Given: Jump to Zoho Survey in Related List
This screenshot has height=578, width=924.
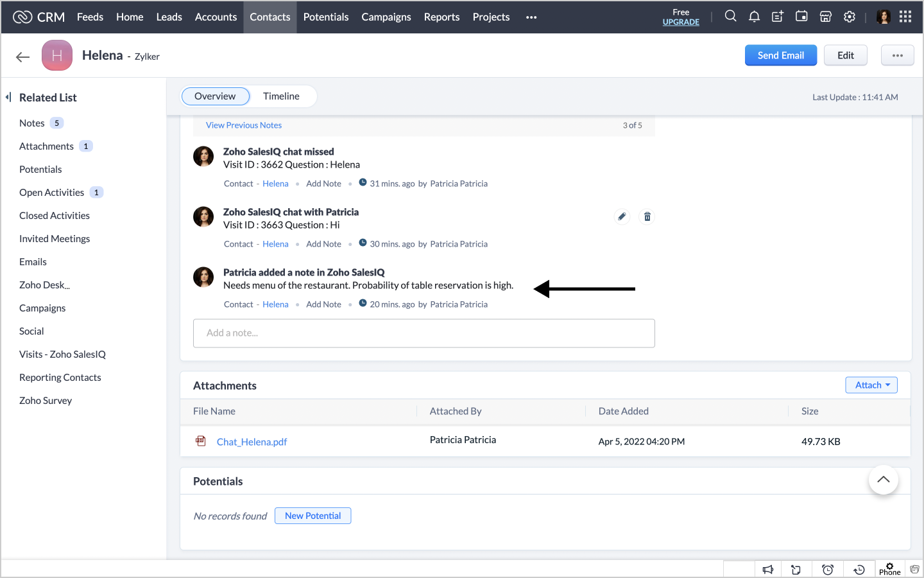Looking at the screenshot, I should pyautogui.click(x=46, y=401).
